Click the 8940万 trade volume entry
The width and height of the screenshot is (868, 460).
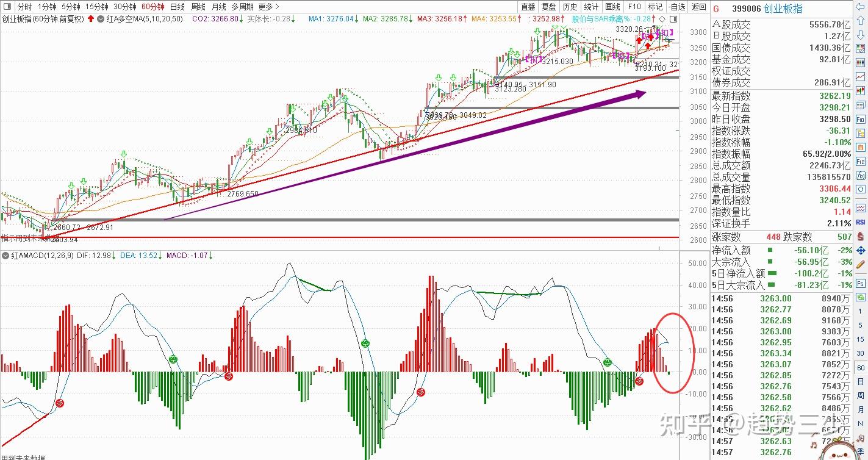coord(835,298)
